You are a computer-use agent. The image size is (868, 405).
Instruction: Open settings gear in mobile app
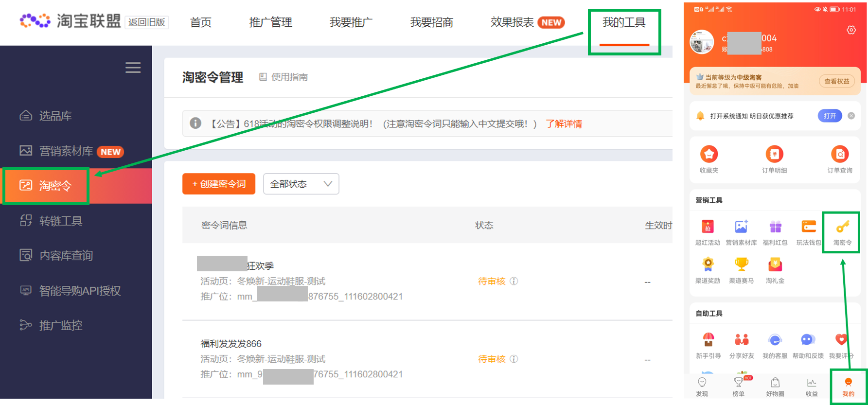coord(851,30)
